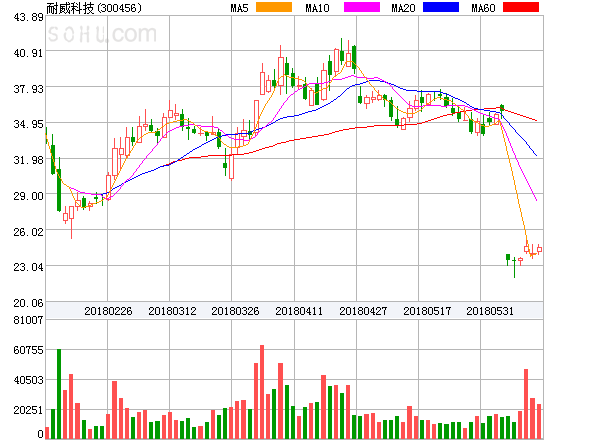Click the 26.02 price axis label
Viewport: 600px width, 440px height.
pyautogui.click(x=28, y=232)
